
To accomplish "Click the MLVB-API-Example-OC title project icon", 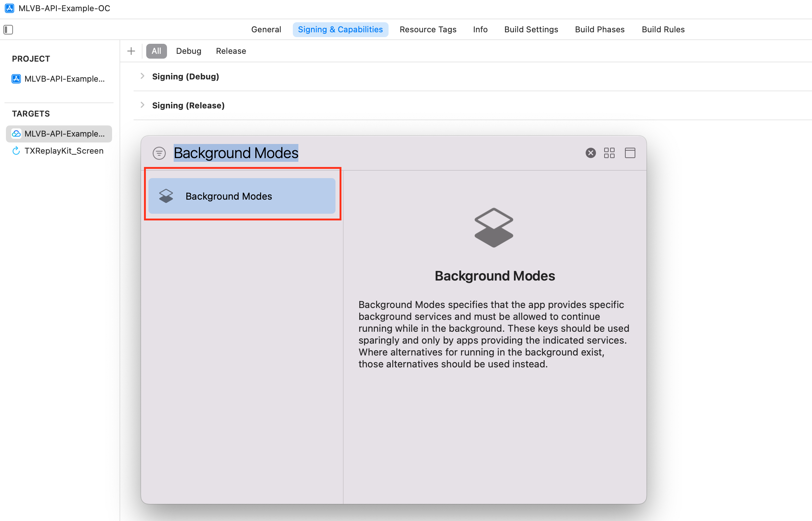I will [x=10, y=8].
